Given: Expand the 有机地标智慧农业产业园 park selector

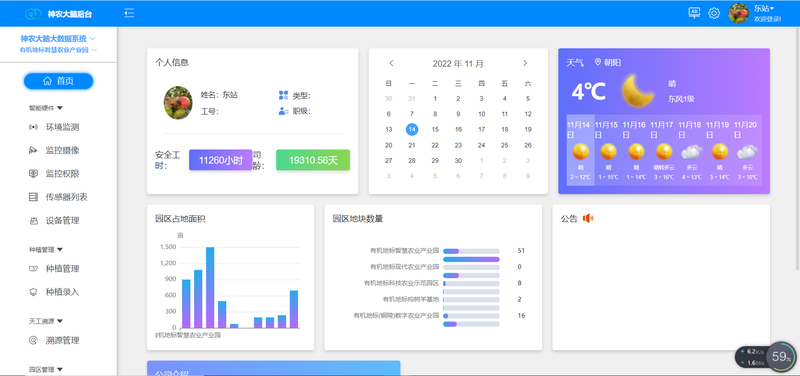Looking at the screenshot, I should coord(58,50).
